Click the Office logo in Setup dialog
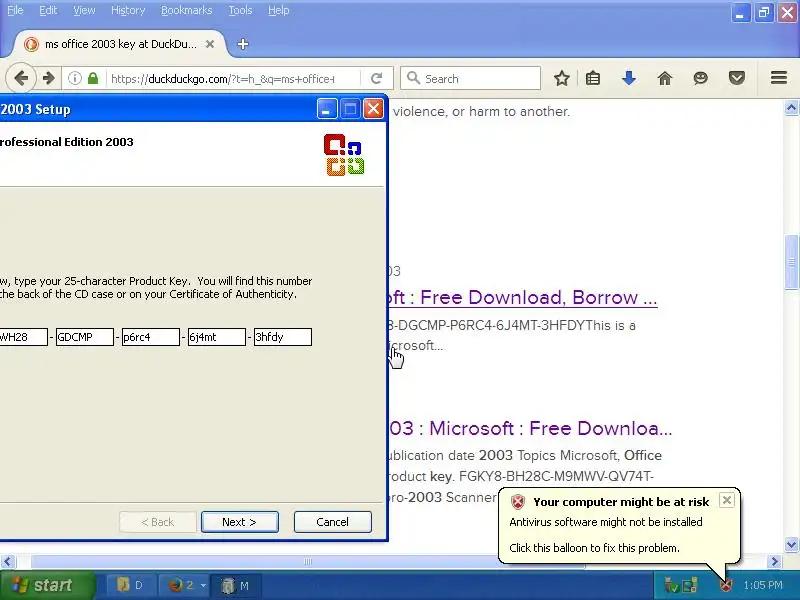 344,155
